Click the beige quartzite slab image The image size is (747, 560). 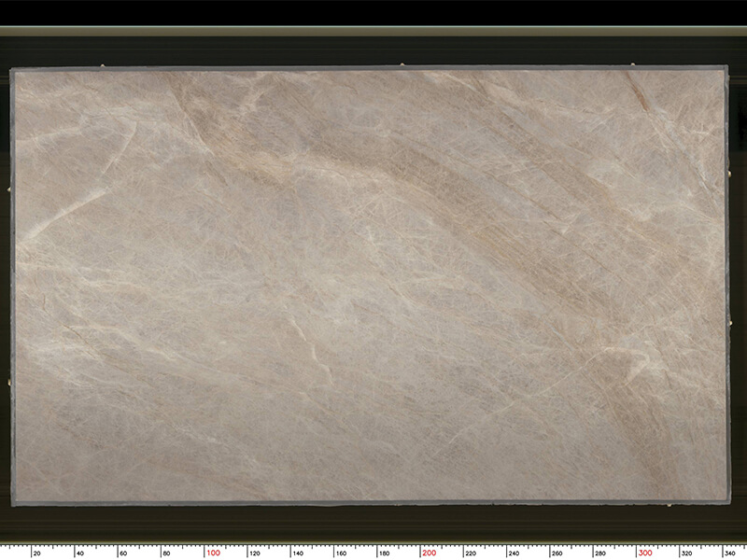point(370,286)
